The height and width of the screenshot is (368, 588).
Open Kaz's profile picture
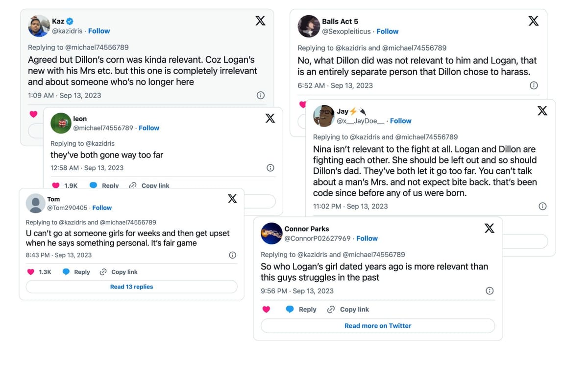tap(39, 26)
